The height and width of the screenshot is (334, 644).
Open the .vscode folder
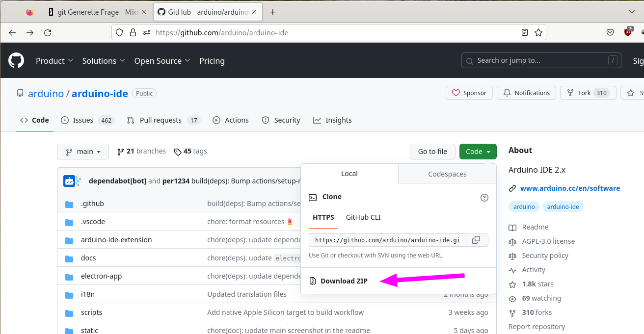(x=93, y=222)
